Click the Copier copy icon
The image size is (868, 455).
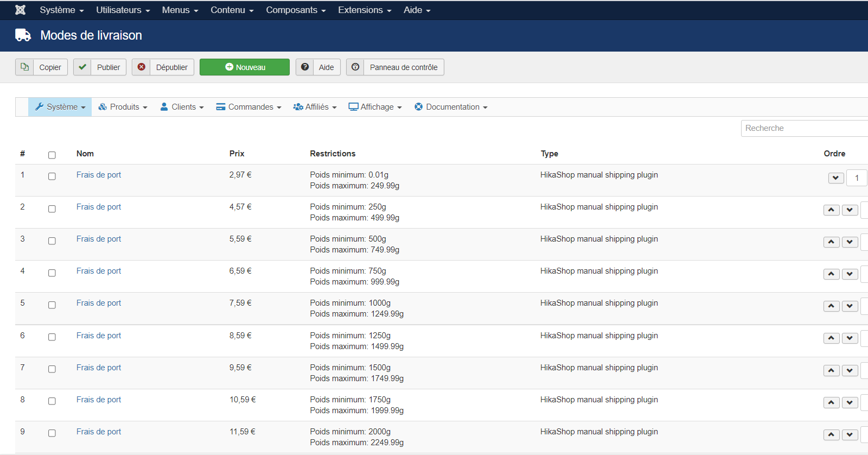coord(24,67)
